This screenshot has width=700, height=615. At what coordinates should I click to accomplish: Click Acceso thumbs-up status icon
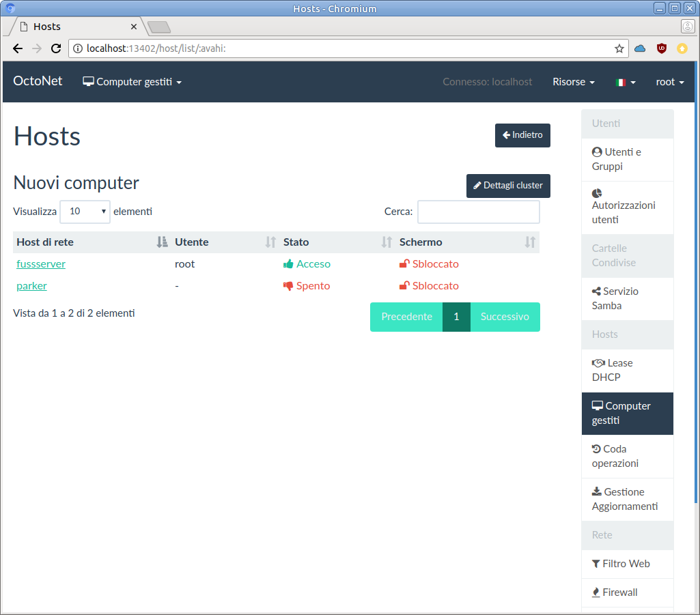coord(288,263)
